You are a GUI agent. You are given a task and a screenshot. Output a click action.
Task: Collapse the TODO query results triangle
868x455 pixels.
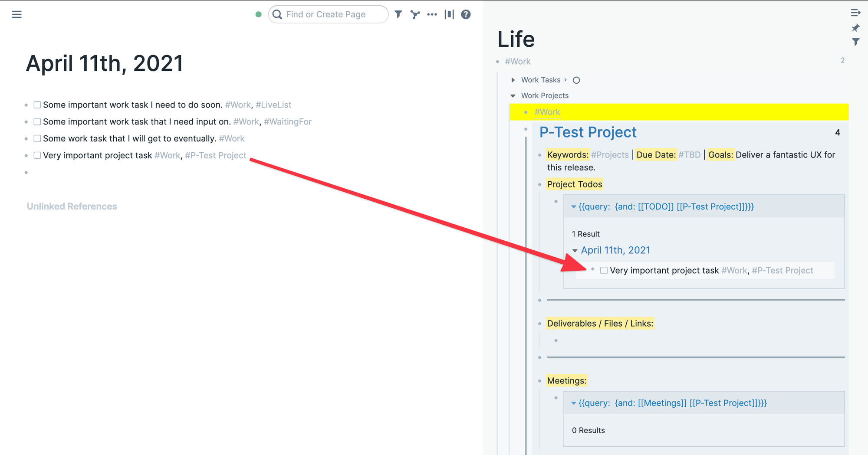pyautogui.click(x=574, y=206)
